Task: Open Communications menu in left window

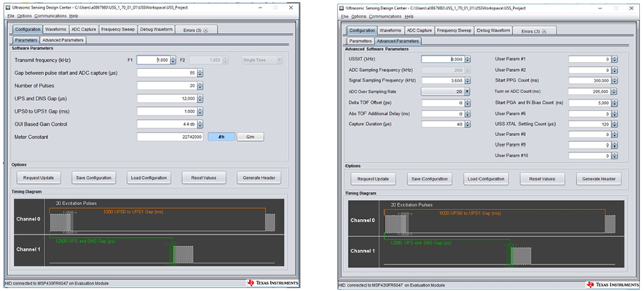Action: [50, 15]
